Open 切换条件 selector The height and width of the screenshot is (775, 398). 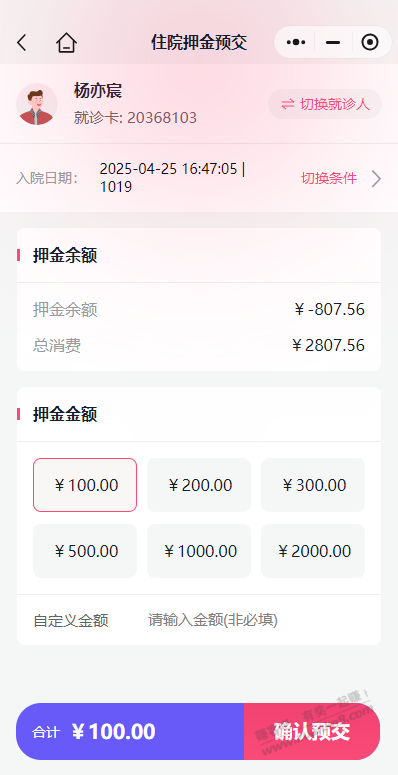329,178
